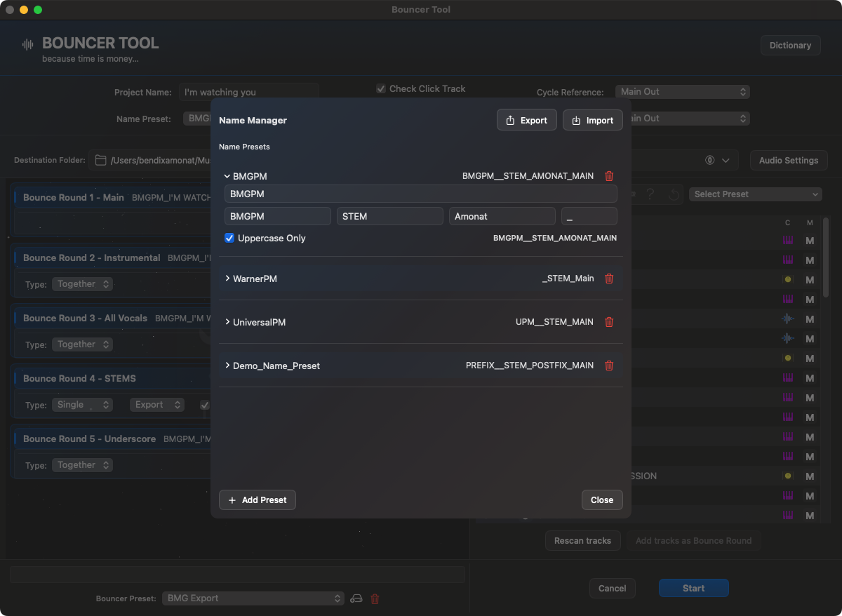This screenshot has width=842, height=616.
Task: Click the underscore separator field
Action: [589, 216]
